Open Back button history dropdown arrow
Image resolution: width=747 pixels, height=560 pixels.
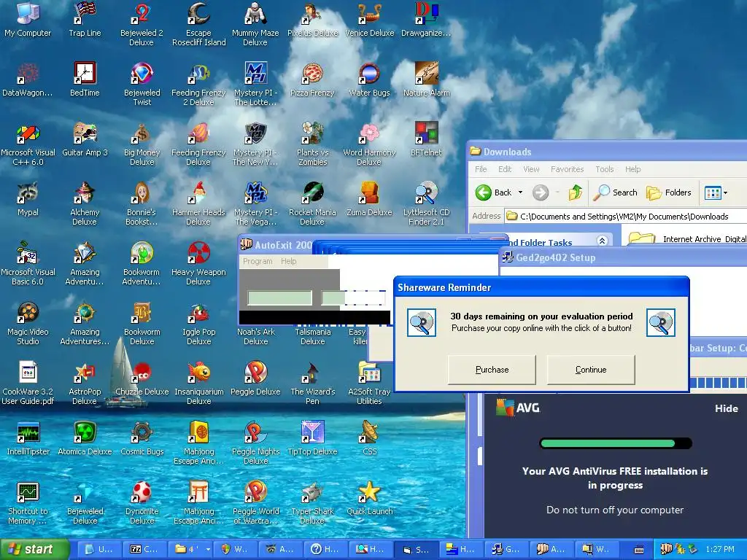(x=520, y=192)
